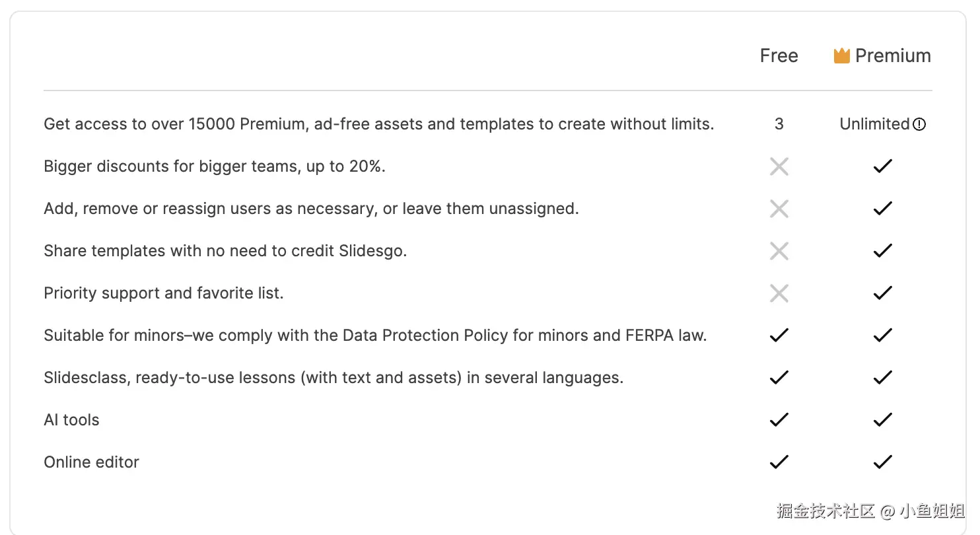Click the Free X mark for reassign users
The height and width of the screenshot is (535, 980).
(779, 209)
